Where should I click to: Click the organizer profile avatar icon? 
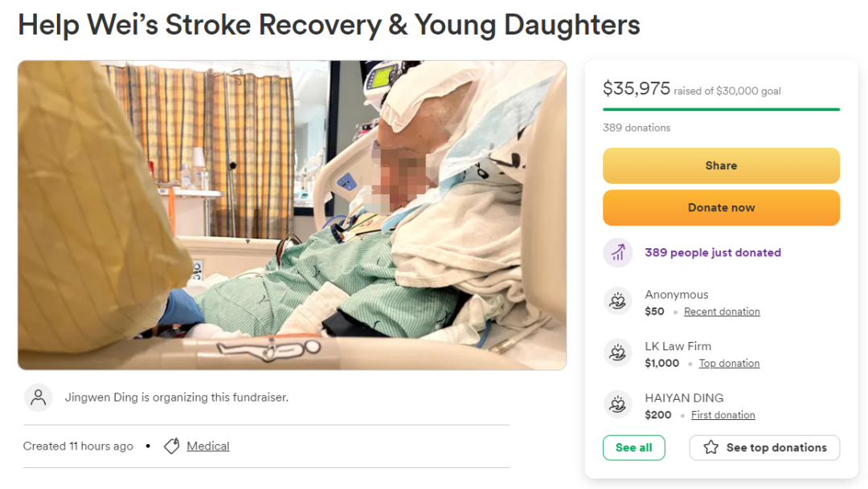click(x=39, y=397)
